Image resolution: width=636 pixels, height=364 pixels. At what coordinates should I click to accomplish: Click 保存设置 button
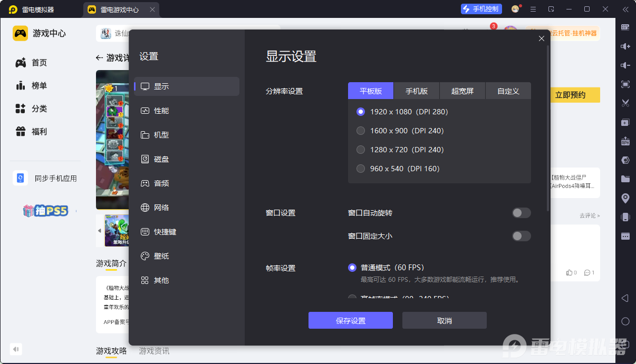(351, 320)
